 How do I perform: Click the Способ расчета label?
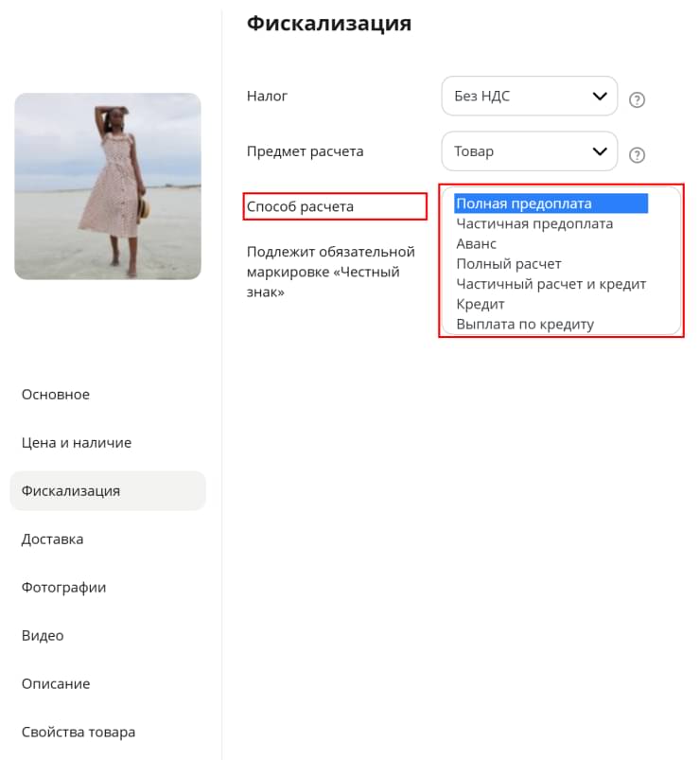click(x=301, y=206)
